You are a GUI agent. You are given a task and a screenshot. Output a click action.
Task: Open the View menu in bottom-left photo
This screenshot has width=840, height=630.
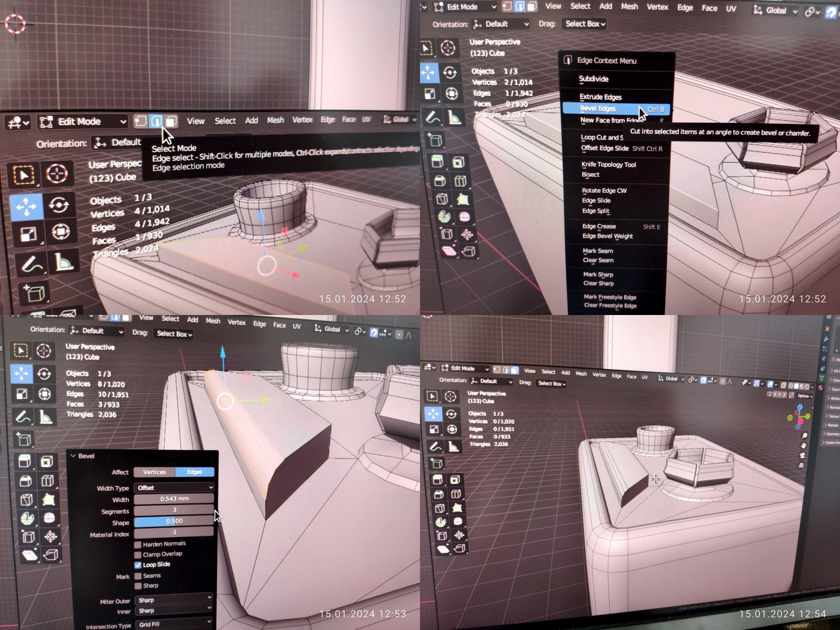146,318
